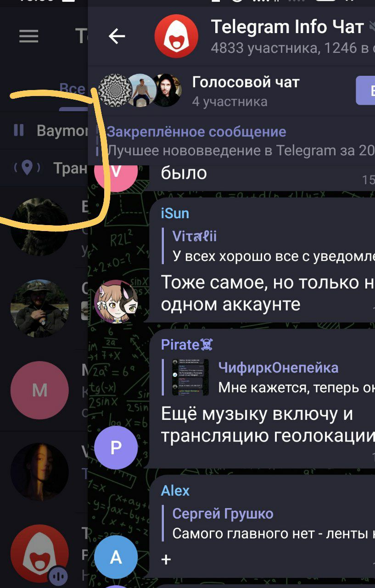Jump to the quoted Сергей Грушко message
Viewport: 375px width, 588px height.
point(269,524)
